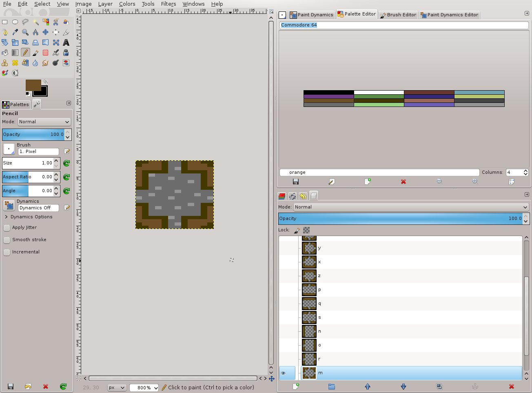Delete the selected layer
Viewport: 532px width, 393px height.
pos(511,386)
